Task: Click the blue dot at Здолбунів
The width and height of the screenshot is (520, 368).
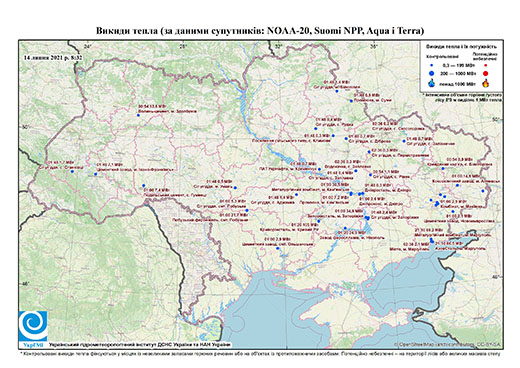Action: (138, 115)
